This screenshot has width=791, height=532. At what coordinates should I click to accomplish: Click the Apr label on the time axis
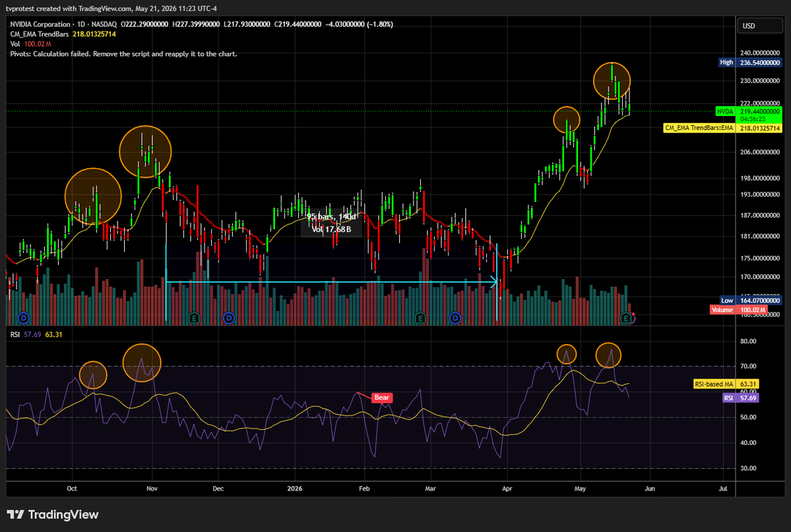pos(507,488)
